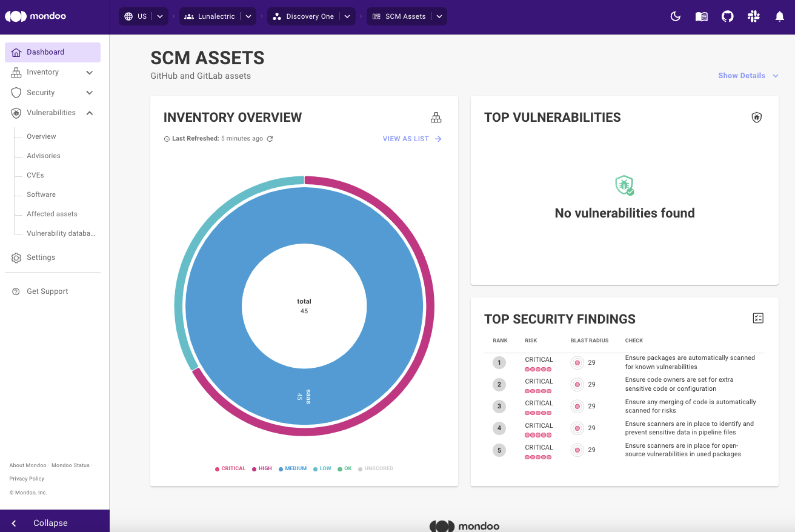The height and width of the screenshot is (532, 795).
Task: Open Affected assets sub-item
Action: (x=52, y=214)
